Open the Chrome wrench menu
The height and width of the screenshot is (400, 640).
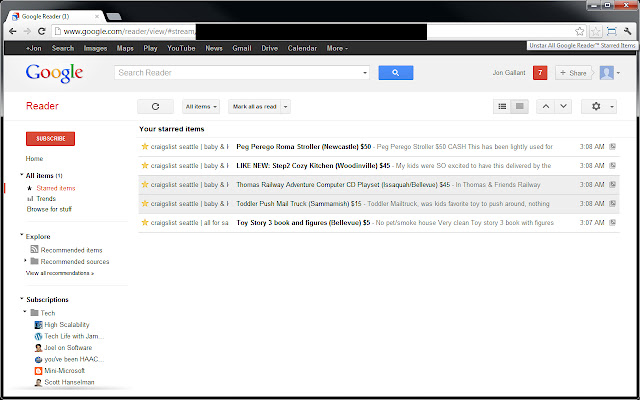pos(627,31)
